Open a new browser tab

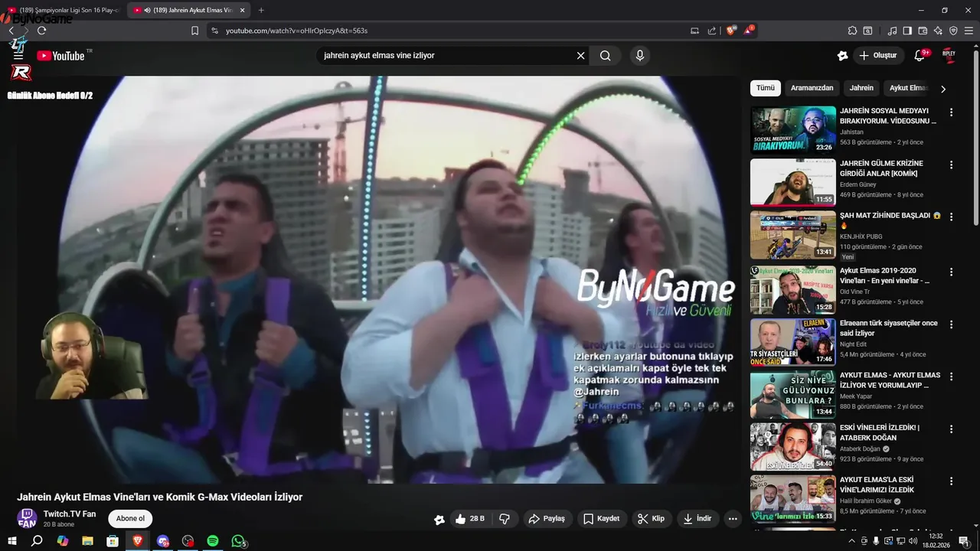click(x=261, y=10)
